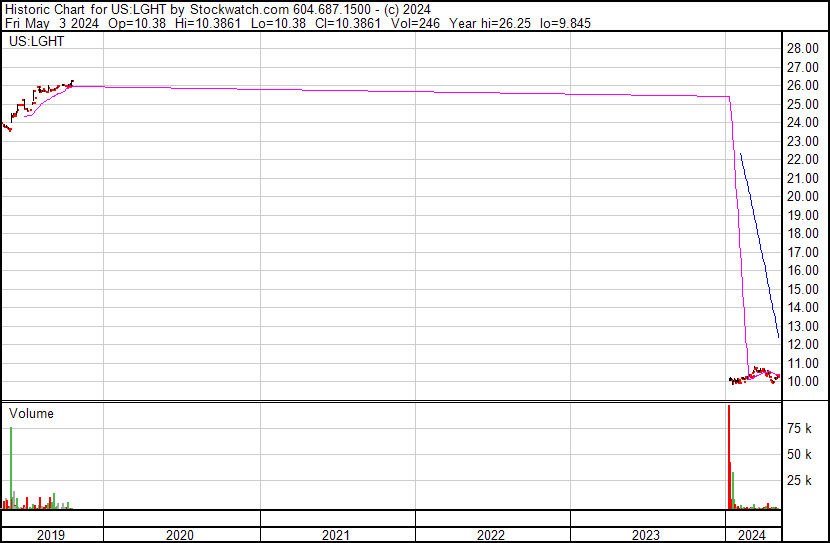
Task: Click the long flat magenta average line
Action: [400, 91]
